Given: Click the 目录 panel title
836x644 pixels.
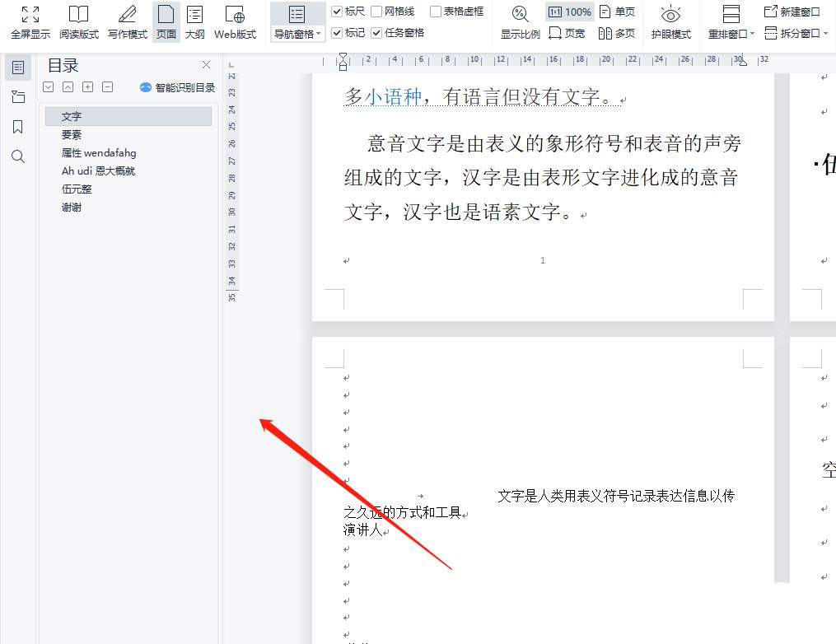Looking at the screenshot, I should click(63, 66).
